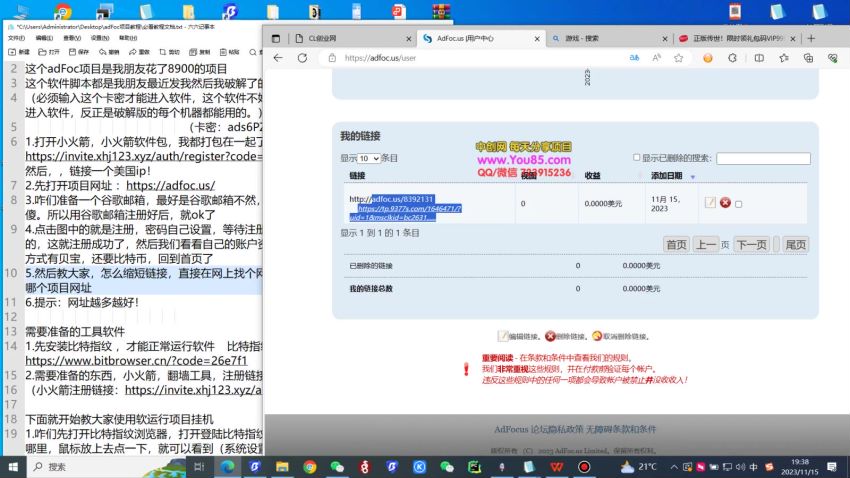Click the Cut button in notepad toolbar
850x478 pixels.
pyautogui.click(x=169, y=52)
